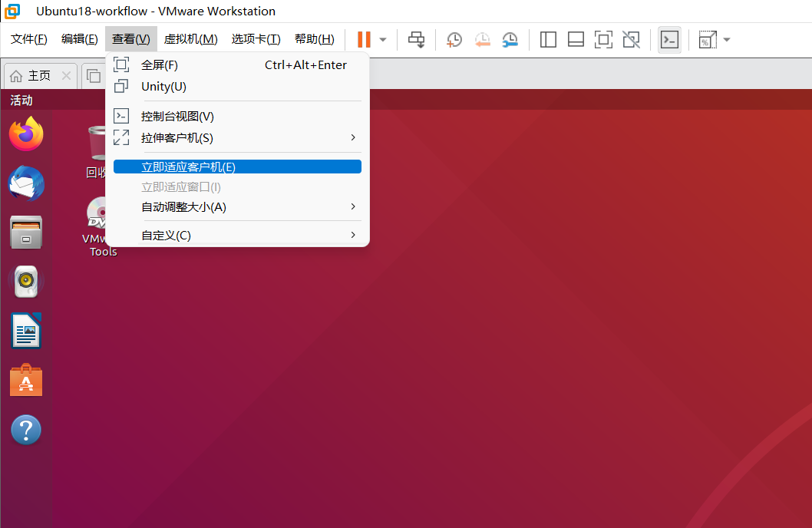
Task: Choose 全屏(F) from the view menu
Action: 237,65
